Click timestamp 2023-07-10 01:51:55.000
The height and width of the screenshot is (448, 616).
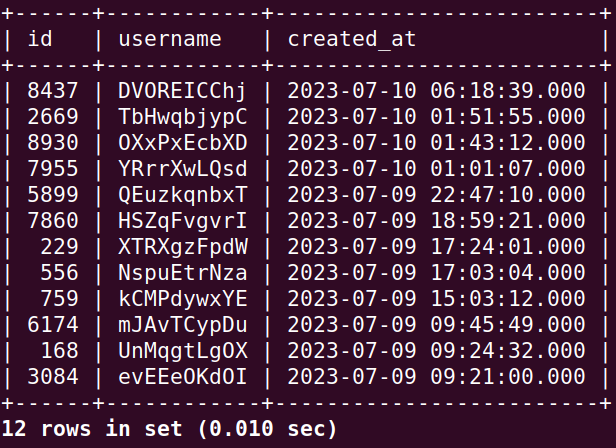436,117
